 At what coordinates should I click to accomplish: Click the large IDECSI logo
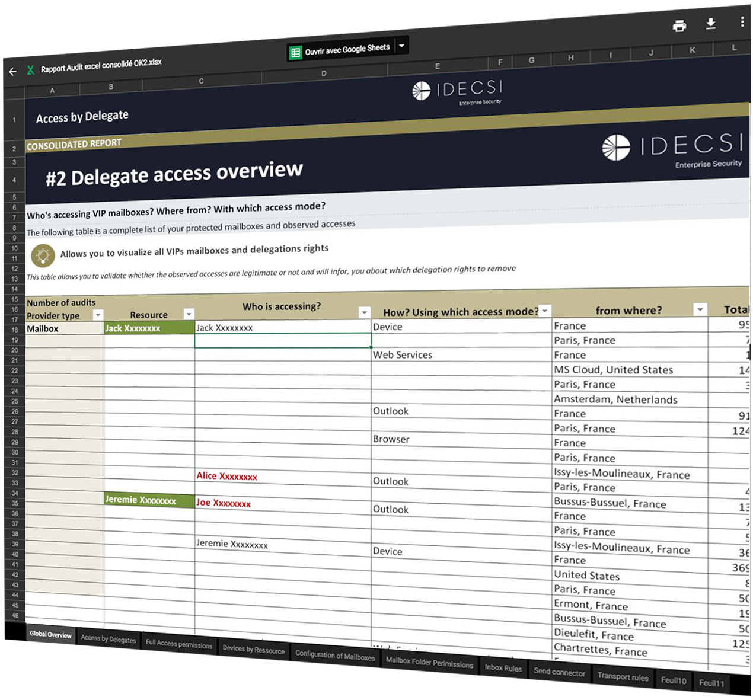pyautogui.click(x=672, y=147)
